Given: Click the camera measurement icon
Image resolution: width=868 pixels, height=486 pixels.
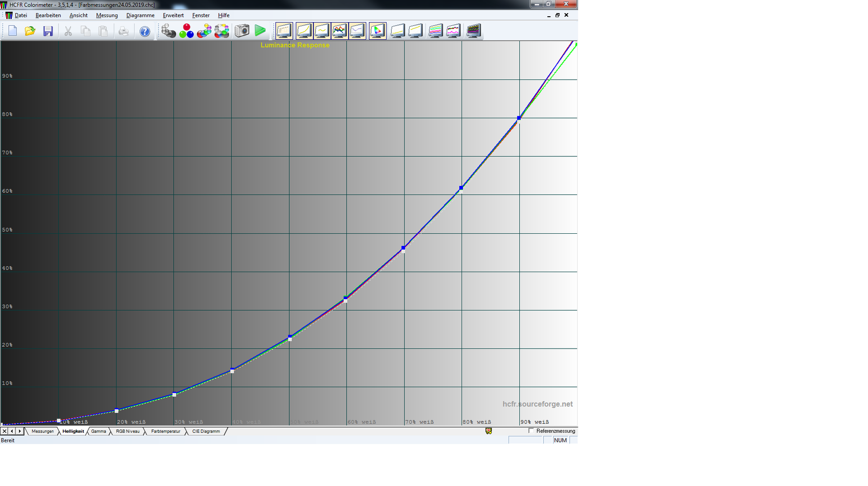Looking at the screenshot, I should click(x=242, y=31).
